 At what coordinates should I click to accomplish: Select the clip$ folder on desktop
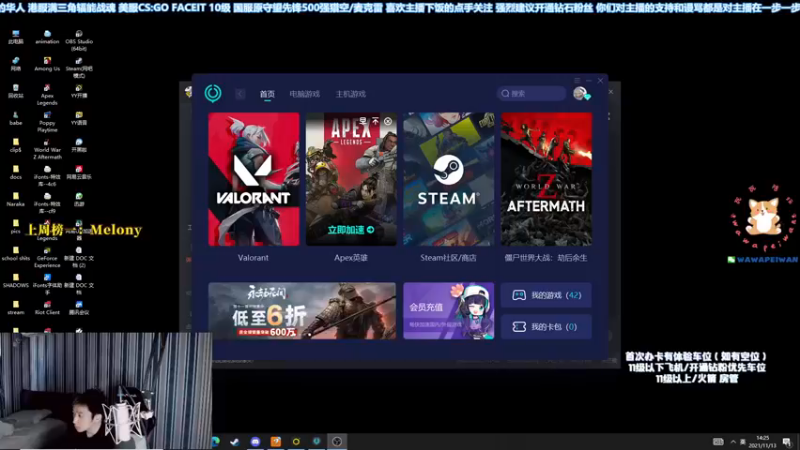[15, 145]
